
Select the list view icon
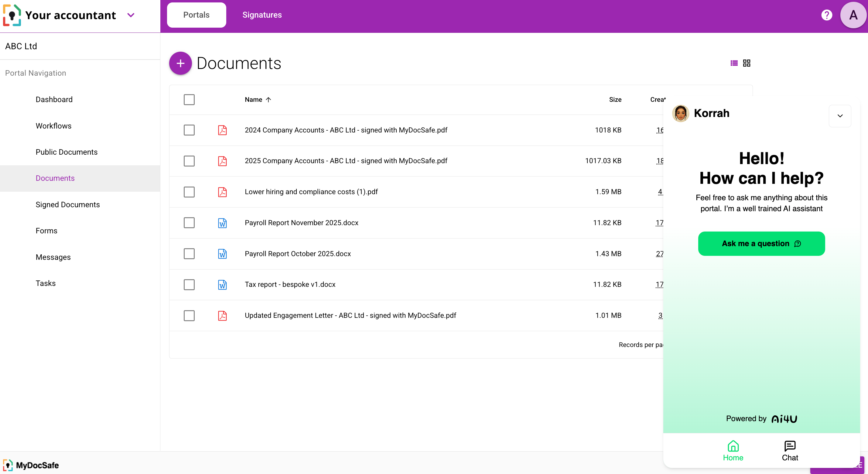[x=734, y=63]
